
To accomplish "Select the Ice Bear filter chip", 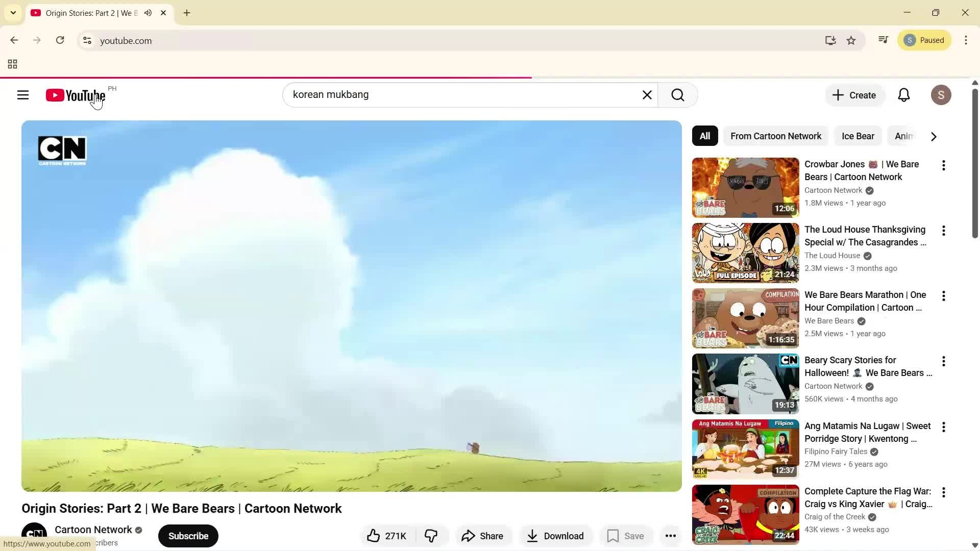I will (857, 136).
